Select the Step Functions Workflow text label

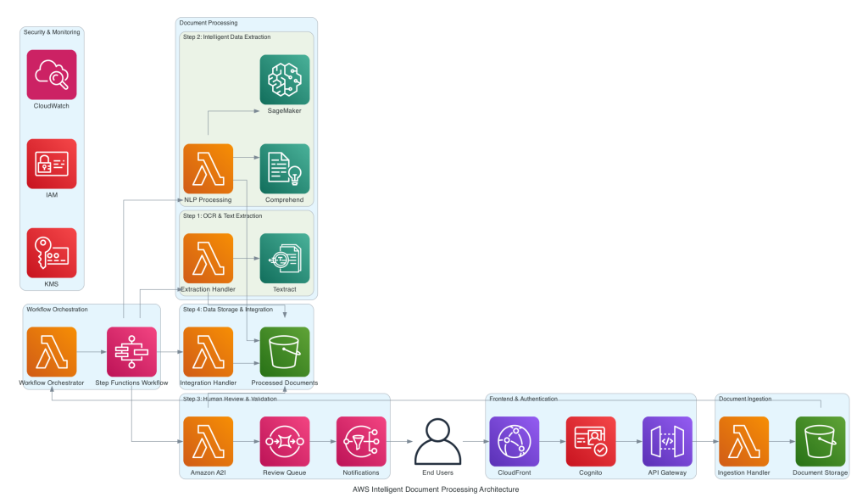pyautogui.click(x=131, y=383)
